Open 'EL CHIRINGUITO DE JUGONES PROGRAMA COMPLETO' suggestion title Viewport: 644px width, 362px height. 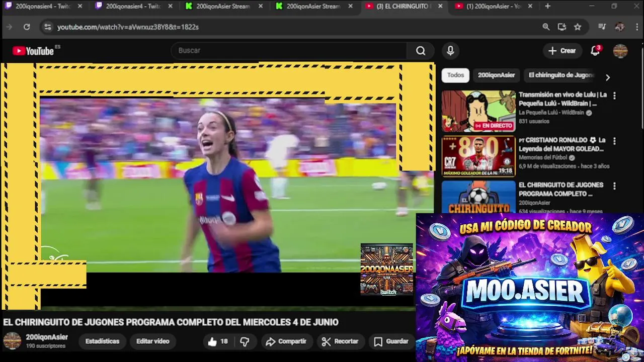tap(561, 190)
